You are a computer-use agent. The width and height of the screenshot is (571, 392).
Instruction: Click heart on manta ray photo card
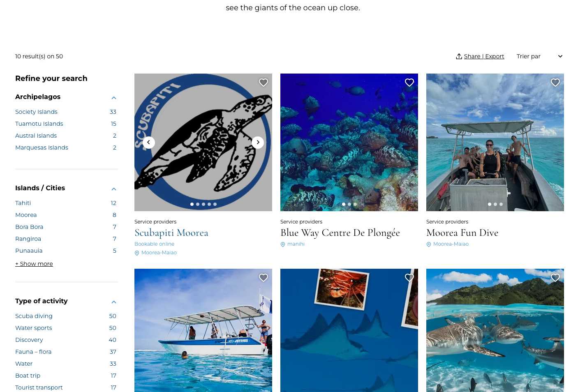click(x=409, y=278)
